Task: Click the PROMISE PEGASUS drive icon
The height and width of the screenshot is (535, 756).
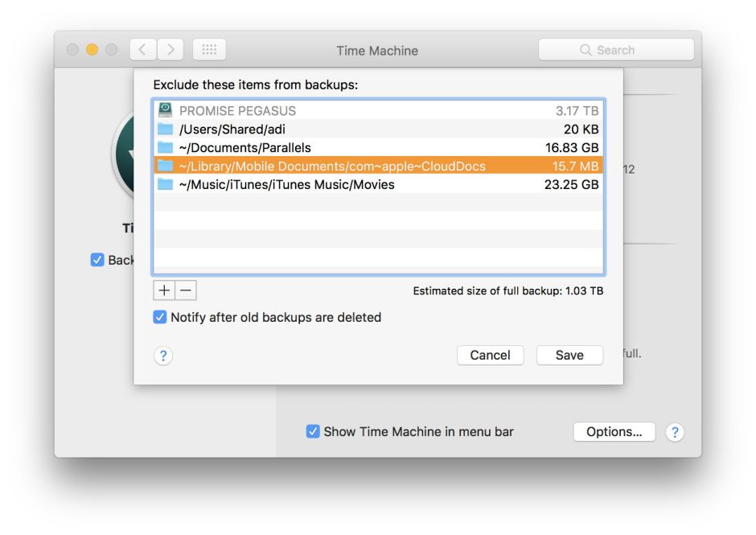Action: tap(164, 110)
